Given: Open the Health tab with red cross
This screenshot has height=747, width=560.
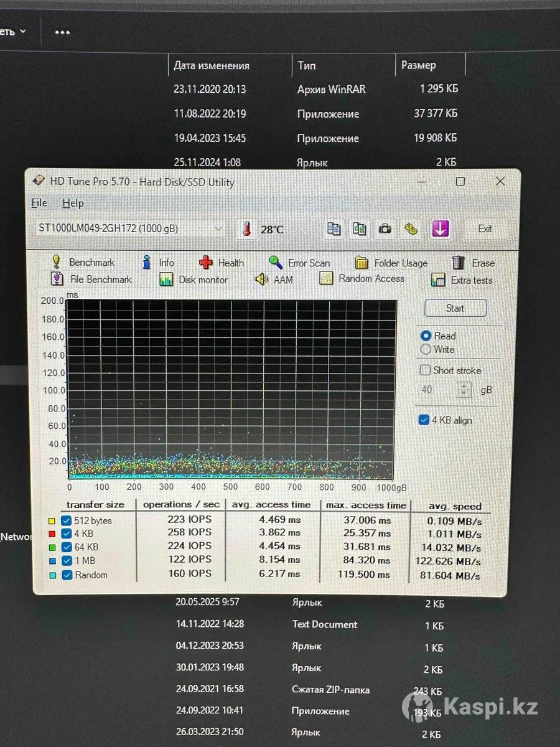Looking at the screenshot, I should coord(222,263).
